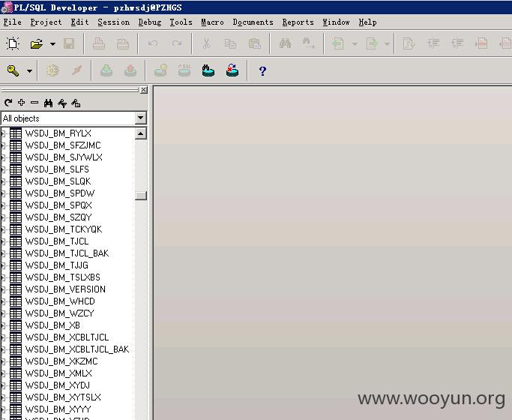The height and width of the screenshot is (420, 512).
Task: Click the Paste clipboard icon
Action: (254, 43)
